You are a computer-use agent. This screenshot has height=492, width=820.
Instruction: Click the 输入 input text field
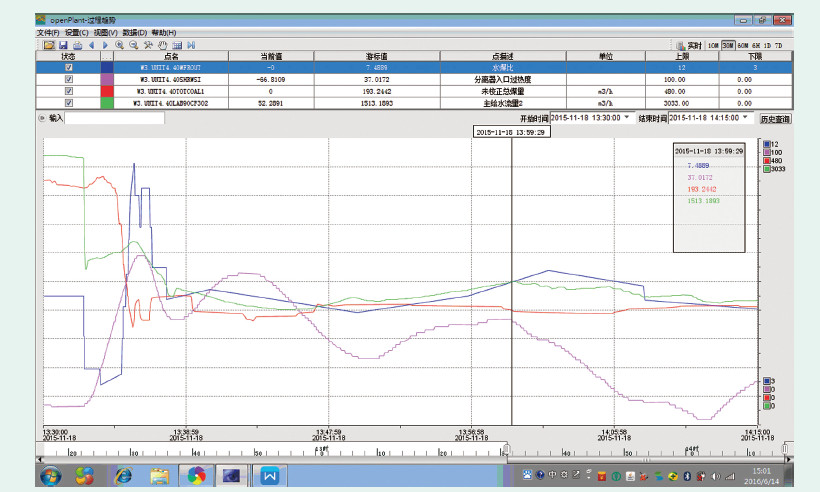click(114, 118)
